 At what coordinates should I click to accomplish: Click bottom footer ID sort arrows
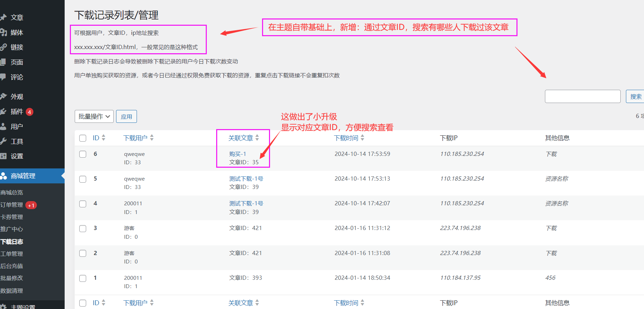[x=104, y=303]
